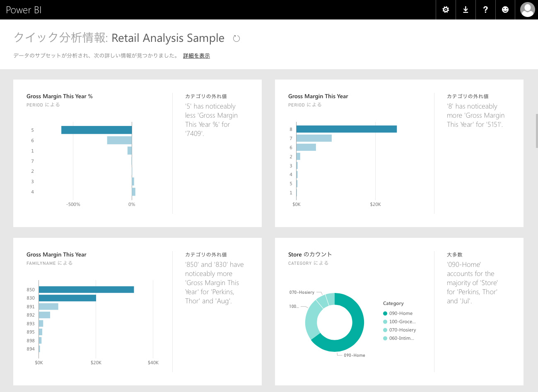Click the Power BI logo text
The image size is (538, 392).
click(24, 10)
